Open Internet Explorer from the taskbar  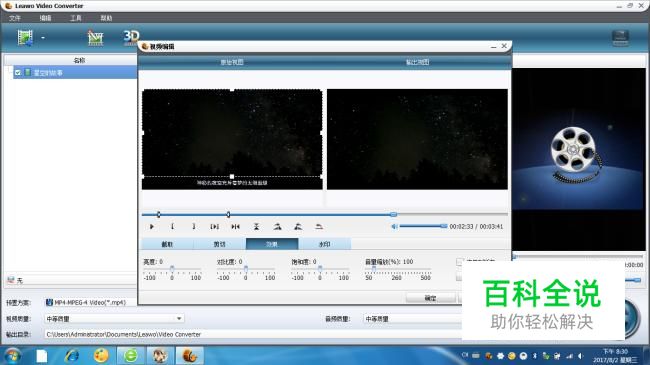72,356
